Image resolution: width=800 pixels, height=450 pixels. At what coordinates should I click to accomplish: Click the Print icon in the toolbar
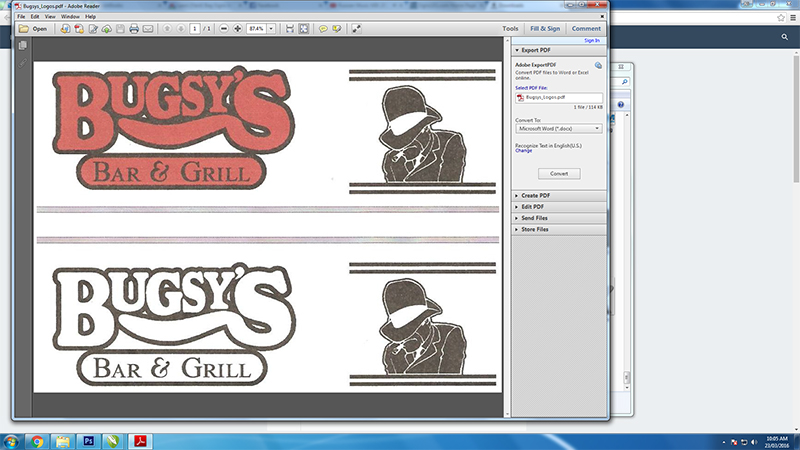[134, 29]
